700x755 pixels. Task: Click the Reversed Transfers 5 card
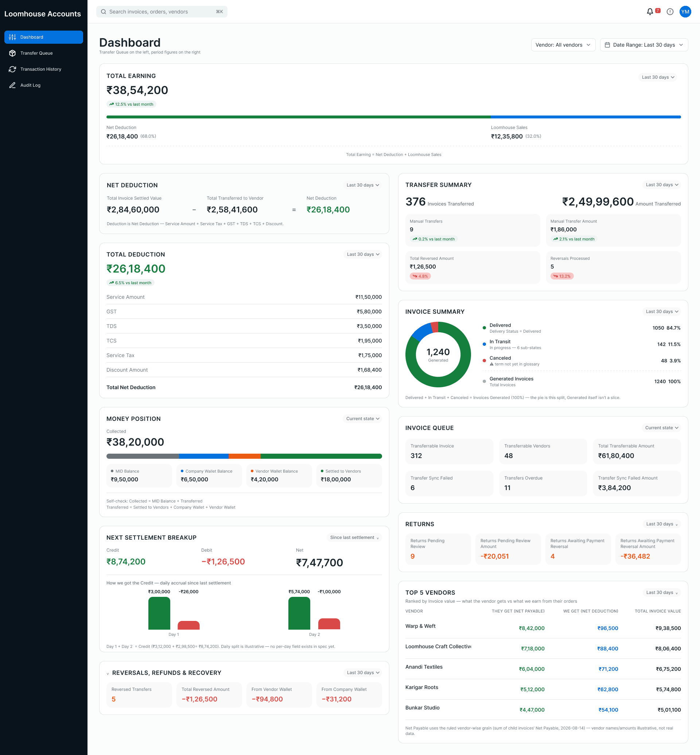coord(139,695)
